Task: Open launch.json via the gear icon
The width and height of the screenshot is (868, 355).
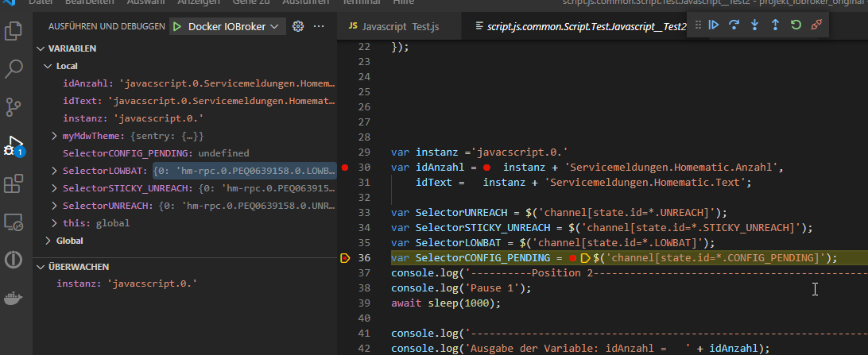Action: (298, 26)
